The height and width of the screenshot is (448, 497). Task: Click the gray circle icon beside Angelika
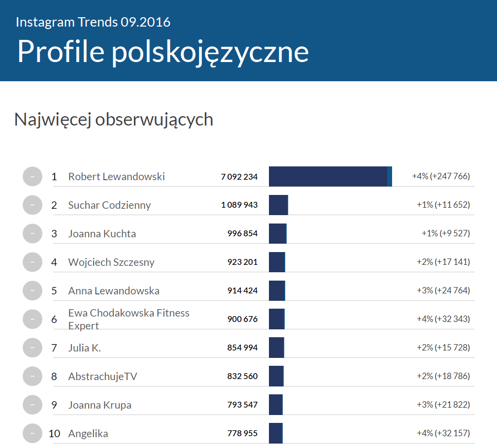(33, 433)
